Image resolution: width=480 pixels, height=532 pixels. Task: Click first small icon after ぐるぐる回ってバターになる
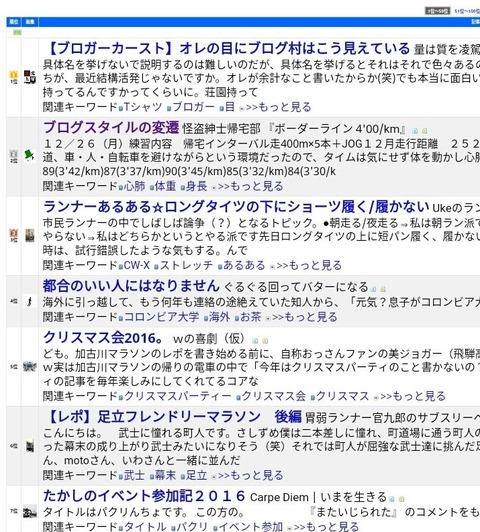pos(373,289)
